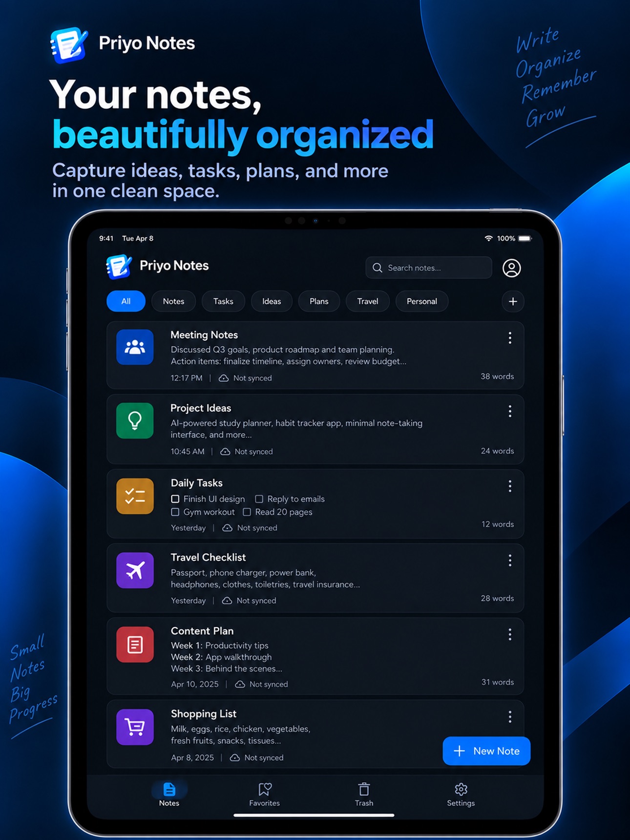The height and width of the screenshot is (840, 630).
Task: Focus the Search notes field
Action: [429, 268]
